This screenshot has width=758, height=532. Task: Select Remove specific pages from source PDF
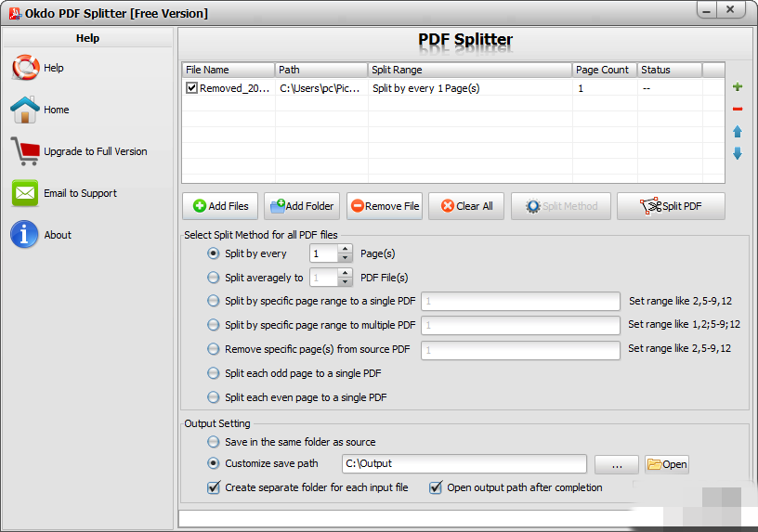(x=214, y=349)
